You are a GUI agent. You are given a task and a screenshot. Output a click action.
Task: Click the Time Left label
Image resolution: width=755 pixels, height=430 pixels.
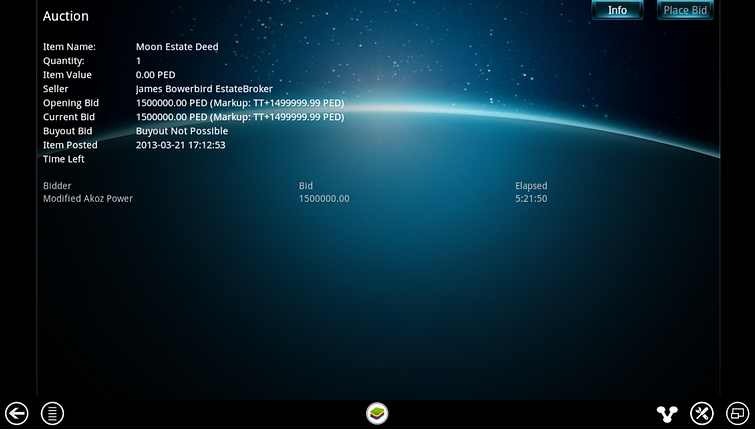tap(64, 159)
